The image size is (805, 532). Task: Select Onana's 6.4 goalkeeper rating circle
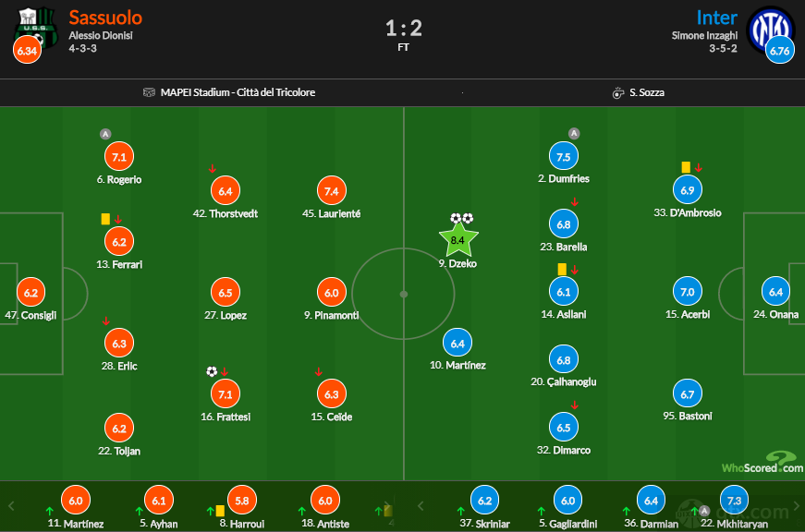775,291
